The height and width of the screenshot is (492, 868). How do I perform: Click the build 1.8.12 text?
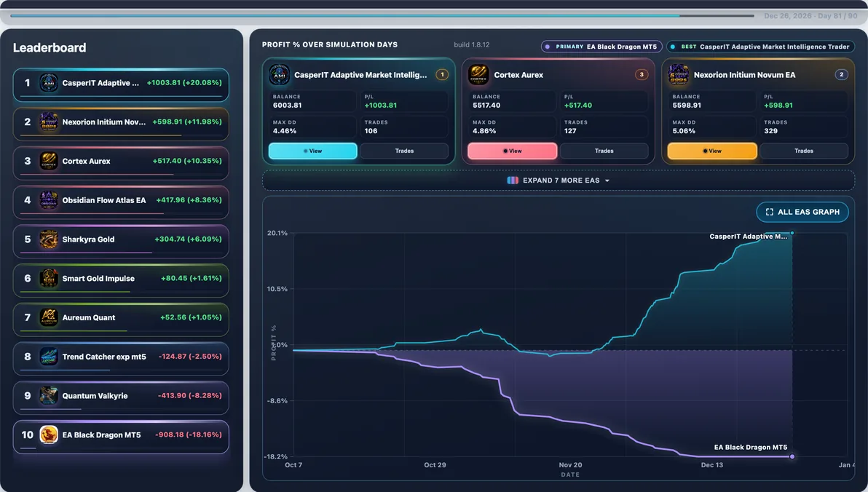(x=472, y=45)
